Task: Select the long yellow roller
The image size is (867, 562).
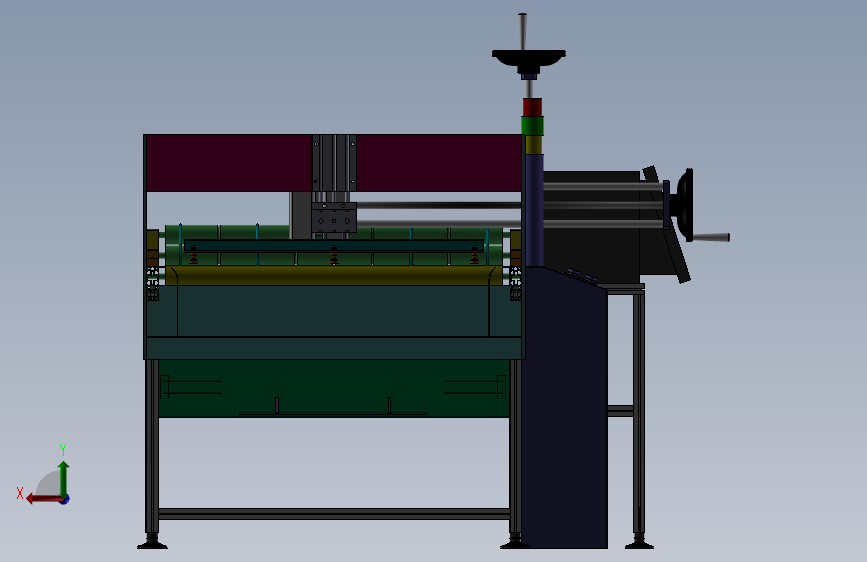Action: pos(334,275)
